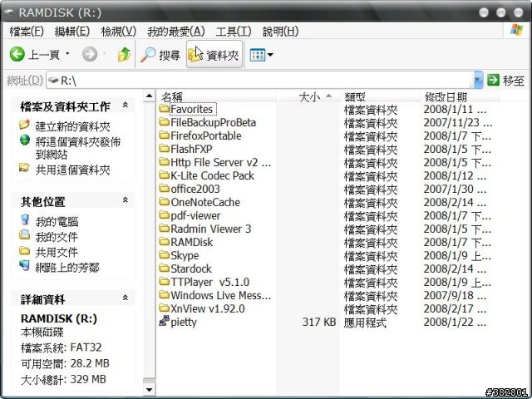The height and width of the screenshot is (399, 532).
Task: Select the TTPlayer v5.1.0 folder icon
Action: point(165,282)
